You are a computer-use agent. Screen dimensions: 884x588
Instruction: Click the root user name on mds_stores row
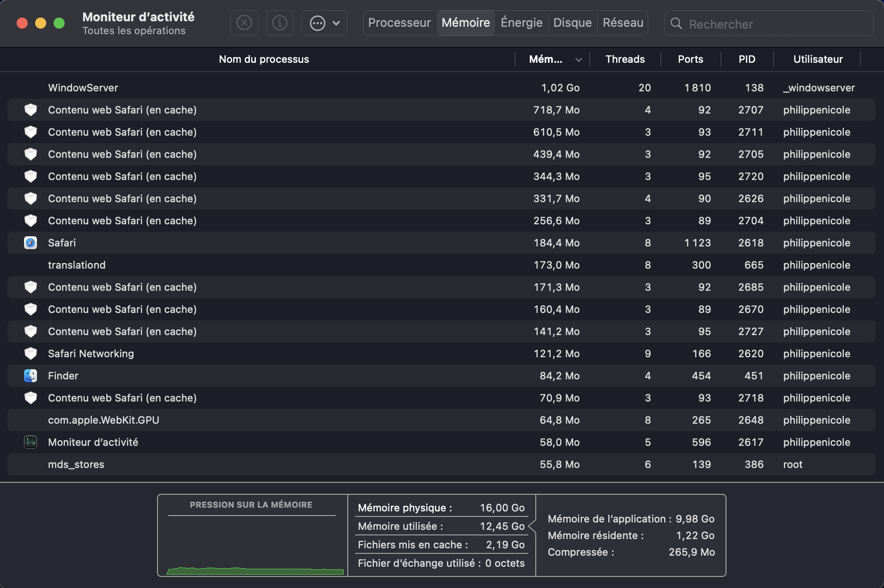pos(793,464)
